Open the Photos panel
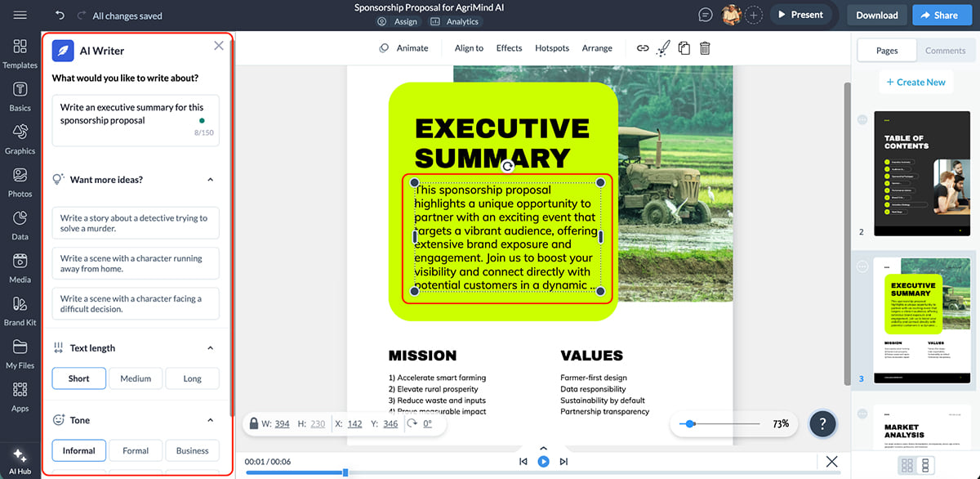 20,181
